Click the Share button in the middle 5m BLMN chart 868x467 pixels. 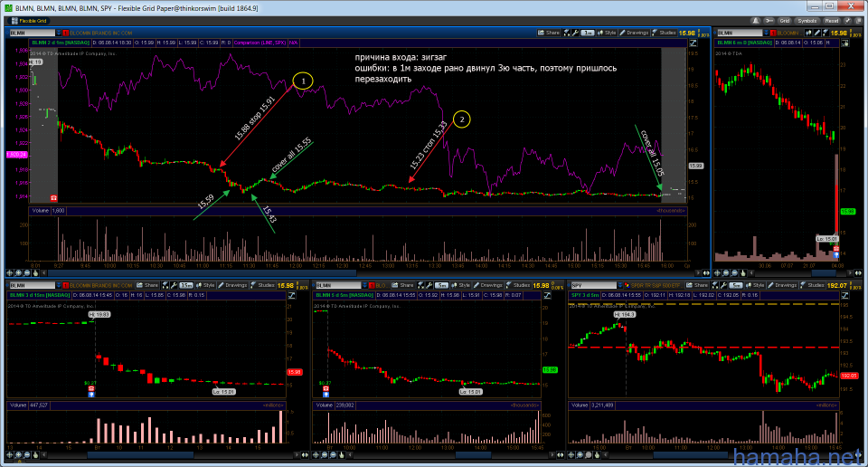(x=403, y=285)
